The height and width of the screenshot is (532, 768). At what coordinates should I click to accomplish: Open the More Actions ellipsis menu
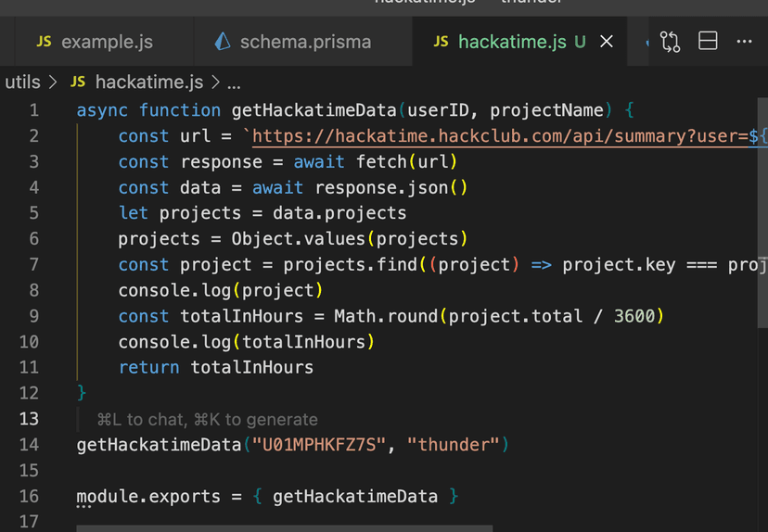pos(744,42)
